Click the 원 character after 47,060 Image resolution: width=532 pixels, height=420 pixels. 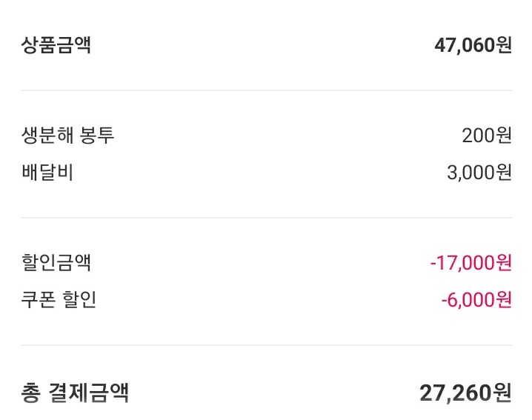504,46
